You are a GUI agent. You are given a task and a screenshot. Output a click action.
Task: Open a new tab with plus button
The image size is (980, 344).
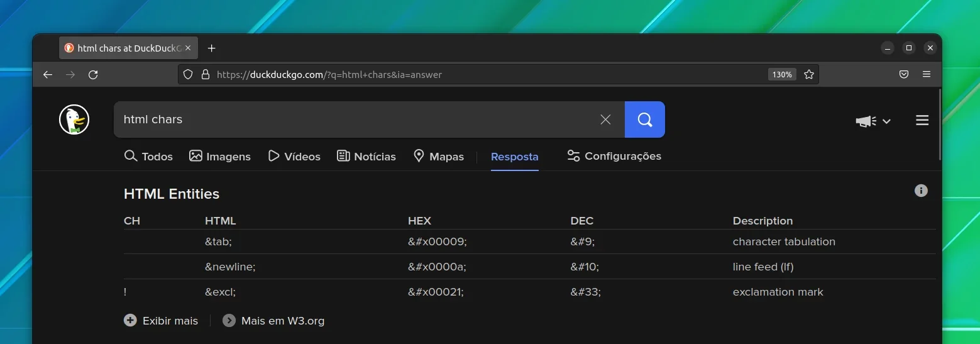pos(212,48)
